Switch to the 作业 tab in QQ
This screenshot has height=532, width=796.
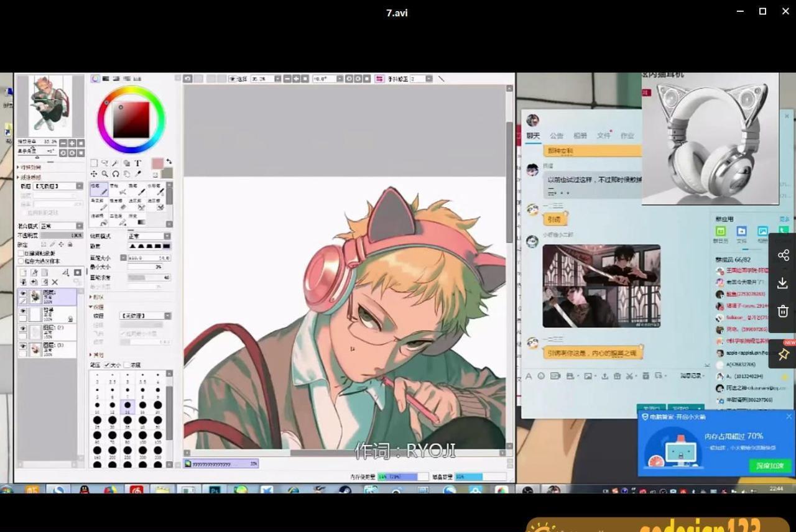point(627,135)
